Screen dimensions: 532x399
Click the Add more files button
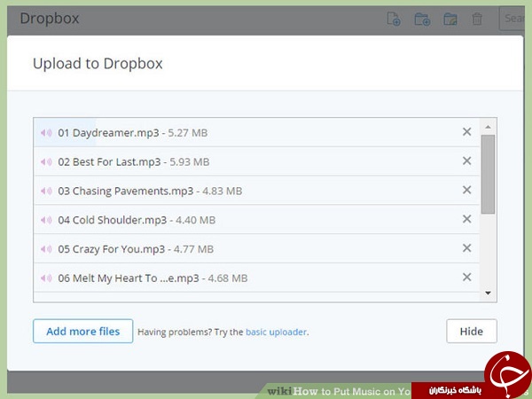point(83,331)
